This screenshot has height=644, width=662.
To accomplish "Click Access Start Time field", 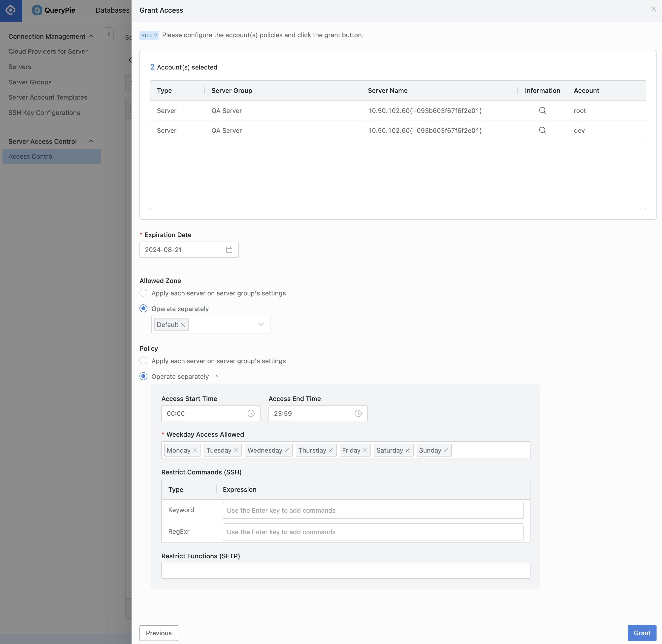I will click(x=211, y=413).
